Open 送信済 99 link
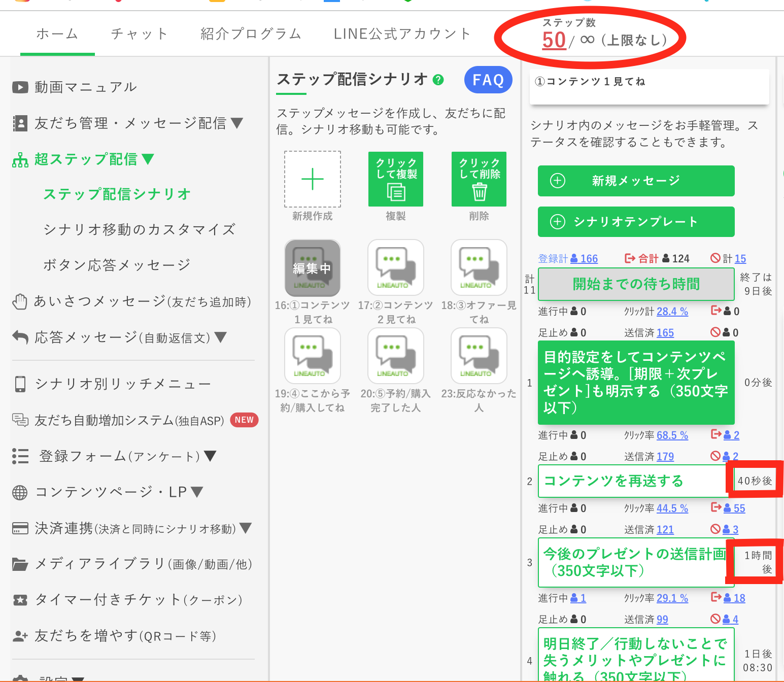This screenshot has width=784, height=682. click(x=662, y=620)
